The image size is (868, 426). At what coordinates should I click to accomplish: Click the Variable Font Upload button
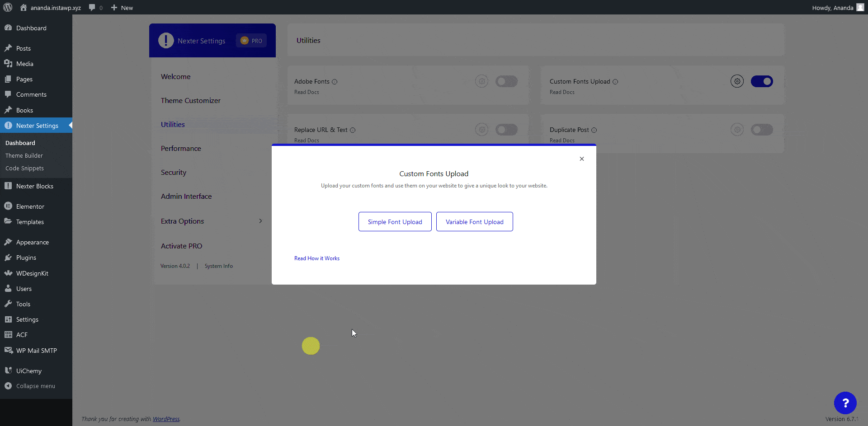pyautogui.click(x=474, y=222)
